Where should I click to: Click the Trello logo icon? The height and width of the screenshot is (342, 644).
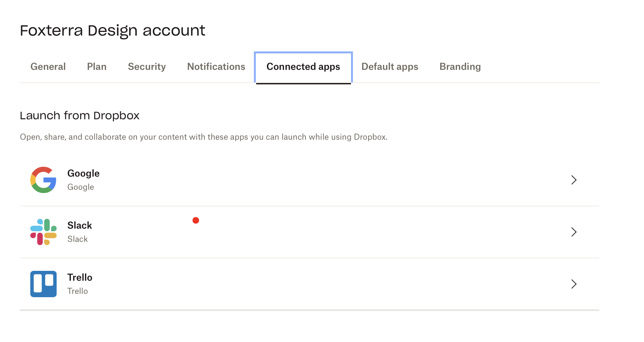click(43, 284)
